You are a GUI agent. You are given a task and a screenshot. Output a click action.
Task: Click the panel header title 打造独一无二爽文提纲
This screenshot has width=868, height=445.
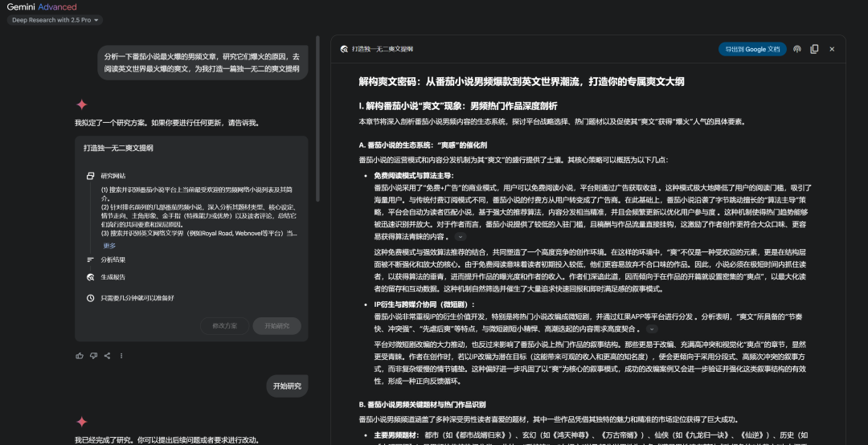click(x=383, y=49)
